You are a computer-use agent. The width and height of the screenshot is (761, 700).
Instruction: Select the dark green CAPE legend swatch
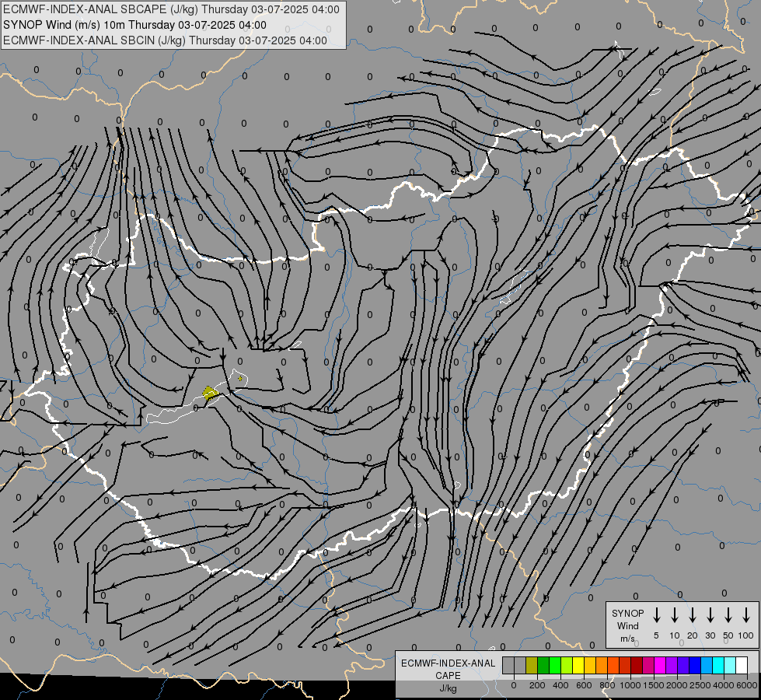[x=543, y=665]
